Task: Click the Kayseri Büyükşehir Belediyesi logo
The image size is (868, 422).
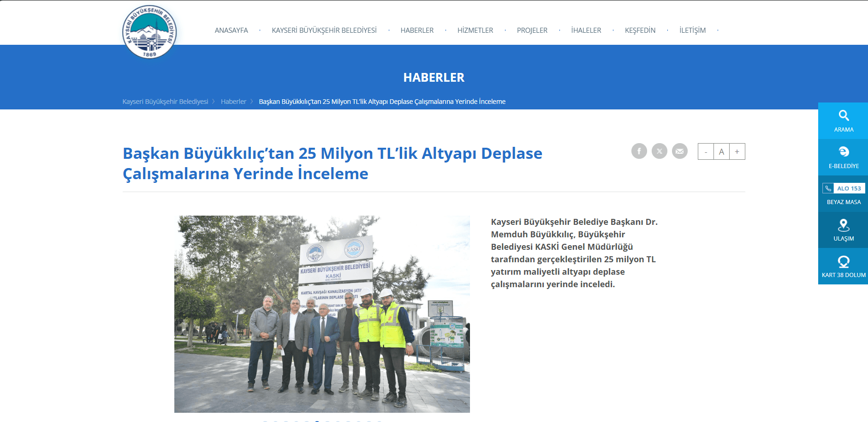Action: pyautogui.click(x=149, y=30)
